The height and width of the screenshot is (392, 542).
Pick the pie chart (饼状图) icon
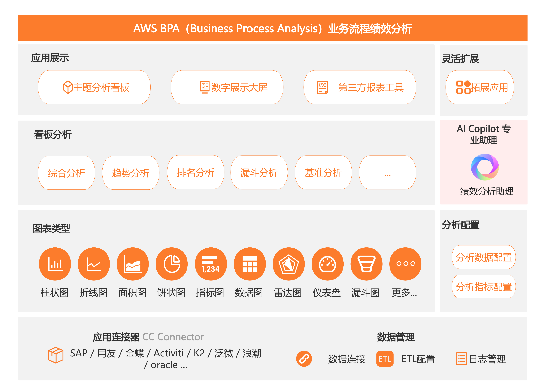[x=172, y=264]
